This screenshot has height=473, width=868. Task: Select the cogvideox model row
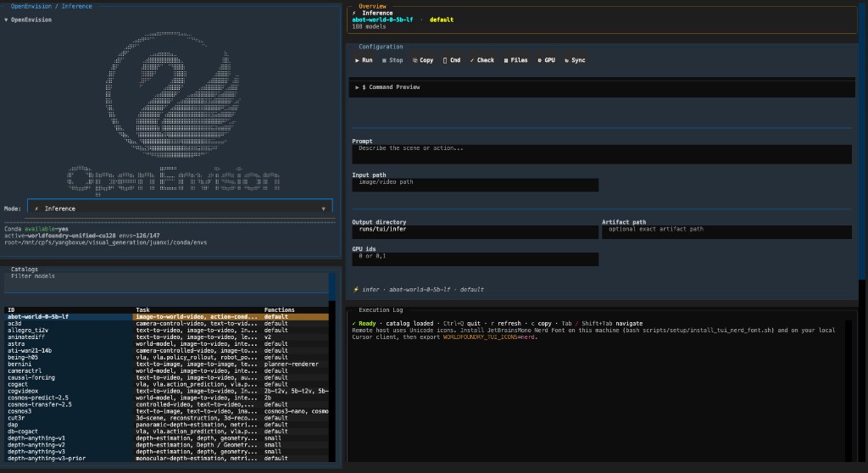(166, 391)
